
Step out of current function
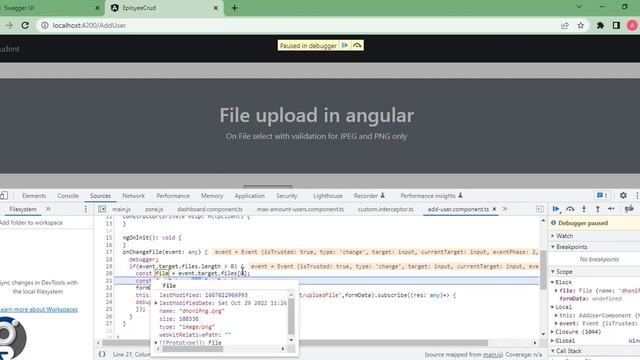click(598, 209)
